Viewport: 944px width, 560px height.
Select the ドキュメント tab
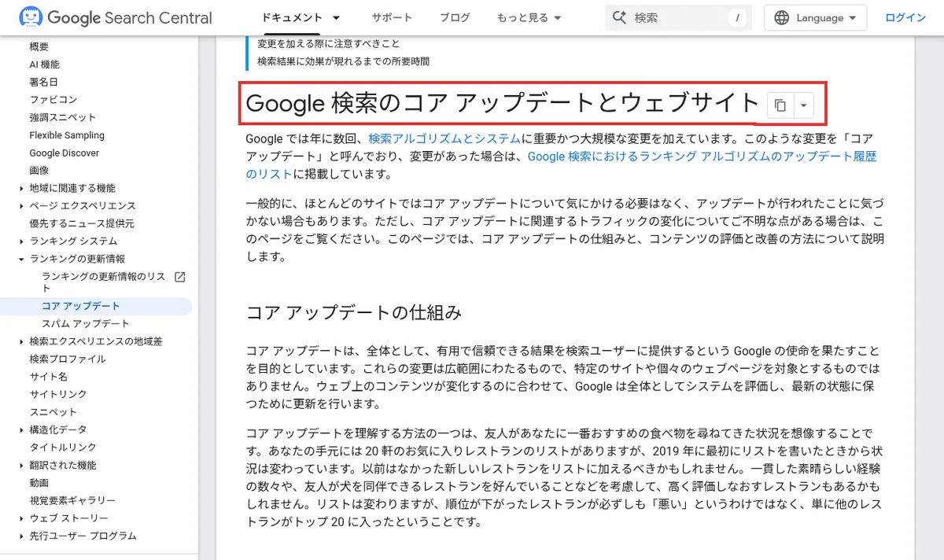click(x=292, y=17)
